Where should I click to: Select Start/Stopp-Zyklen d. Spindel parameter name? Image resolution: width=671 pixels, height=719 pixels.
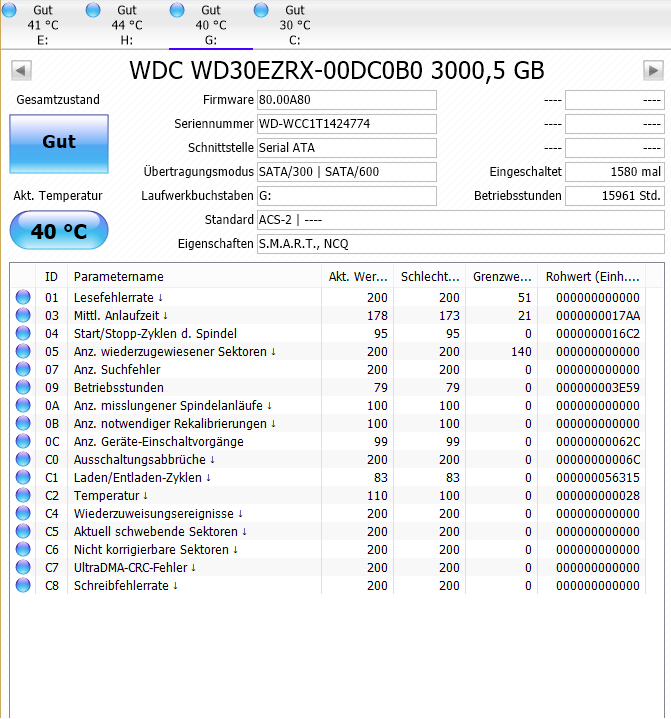(155, 333)
